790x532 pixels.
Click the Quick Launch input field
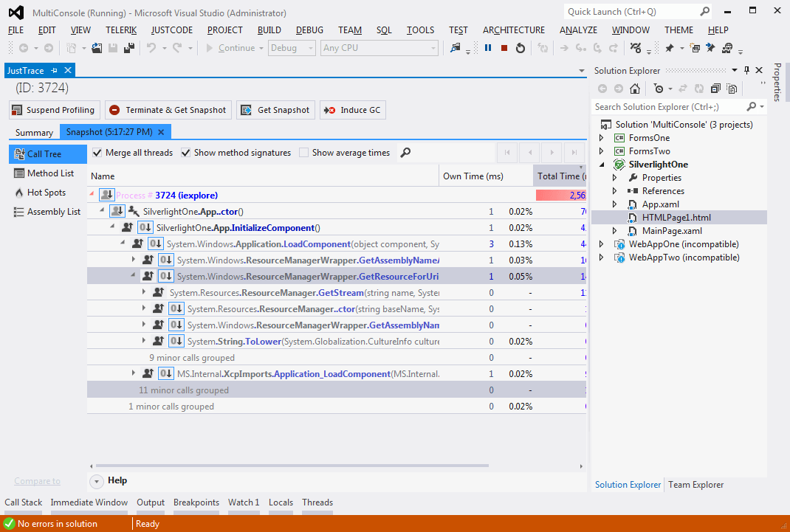(x=632, y=12)
